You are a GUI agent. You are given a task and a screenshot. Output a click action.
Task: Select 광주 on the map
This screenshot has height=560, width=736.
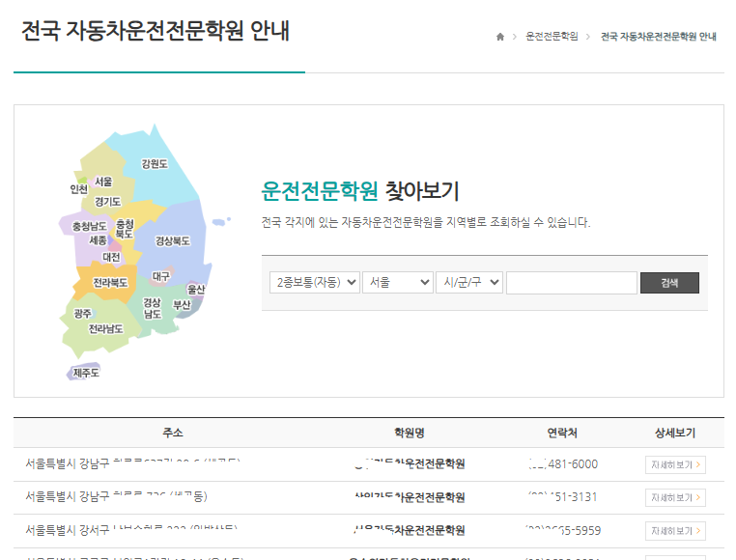82,313
